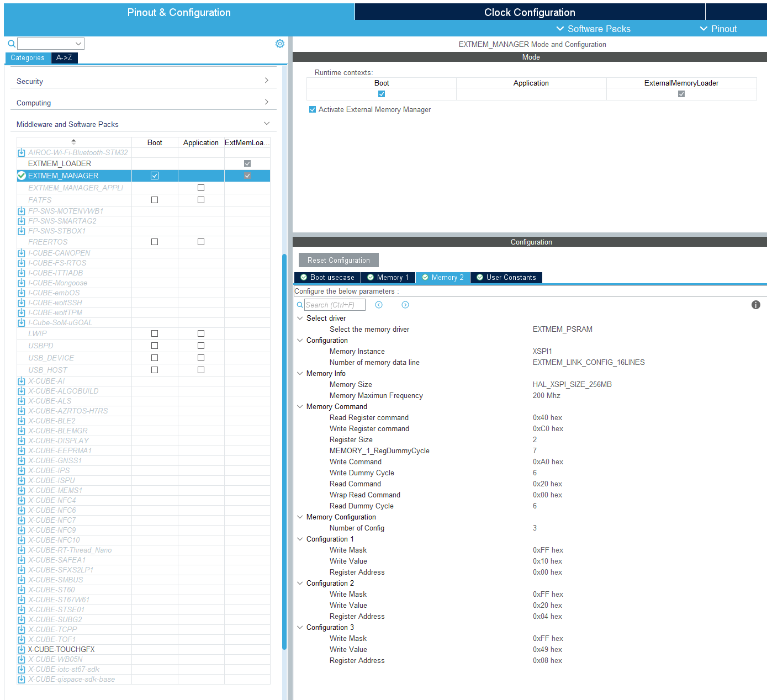Go to next search result arrow
Screen dimensions: 767x700
pos(405,305)
